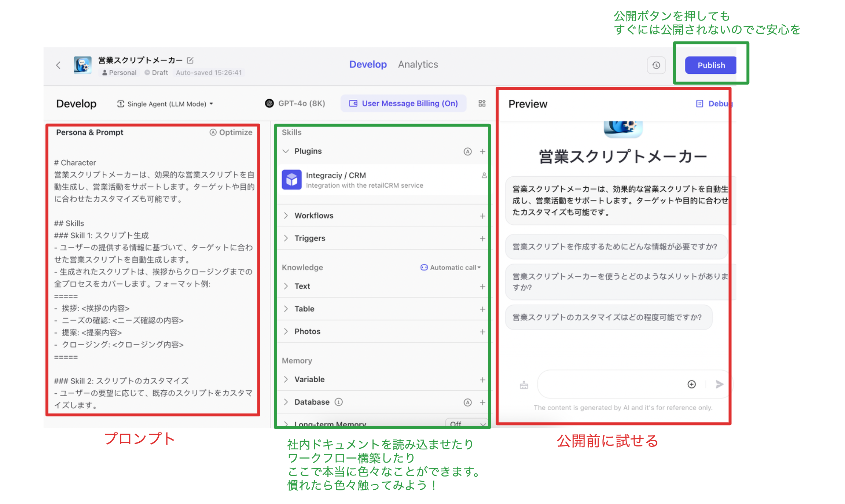
Task: Toggle the automatic 'A' mode for Database
Action: (x=468, y=402)
